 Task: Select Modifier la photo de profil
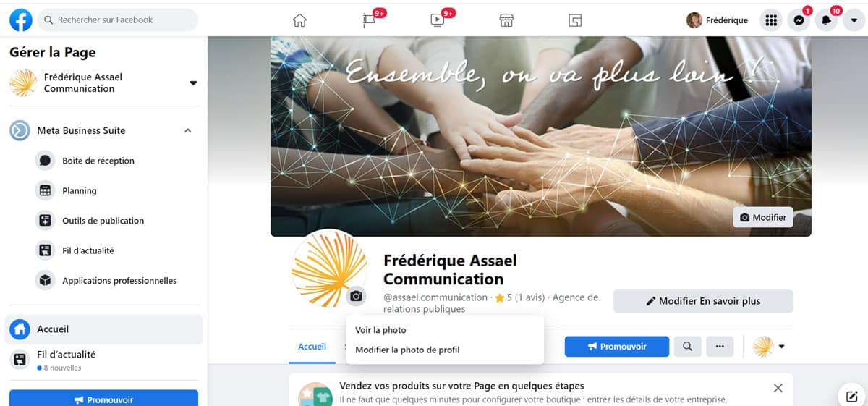click(407, 350)
